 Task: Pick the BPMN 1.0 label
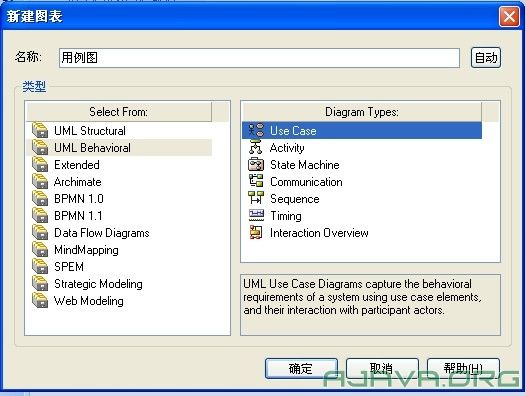(79, 199)
